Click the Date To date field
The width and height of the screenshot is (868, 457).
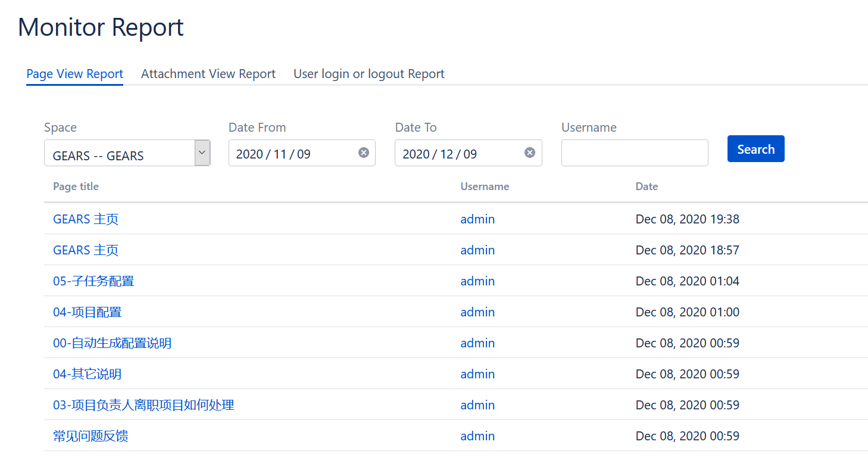[457, 154]
